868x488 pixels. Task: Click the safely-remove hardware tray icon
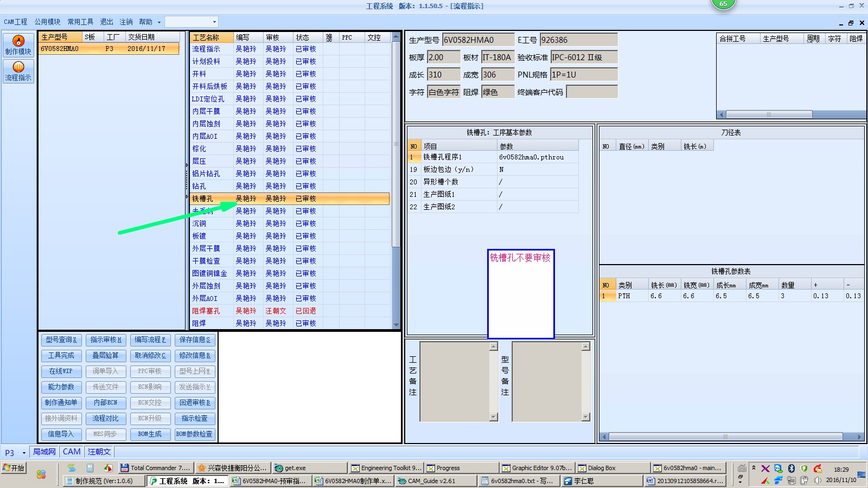coord(804,480)
